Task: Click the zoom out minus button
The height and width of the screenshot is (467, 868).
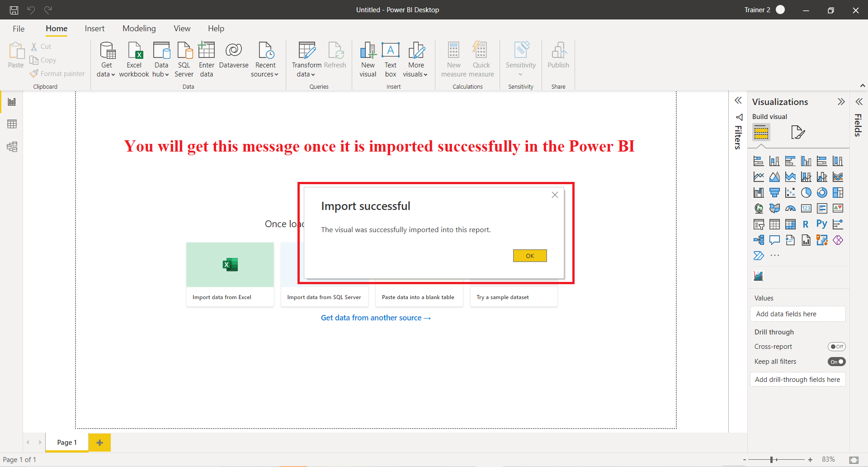Action: 745,460
